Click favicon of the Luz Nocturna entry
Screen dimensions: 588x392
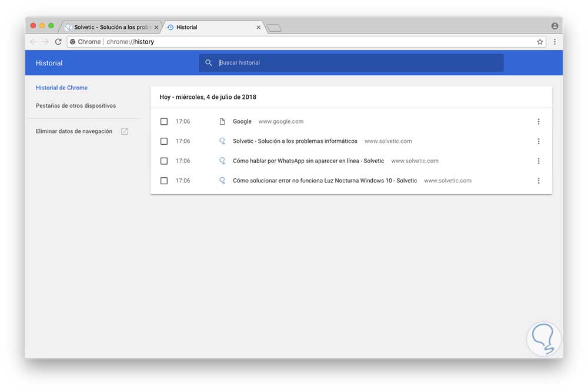coord(222,181)
